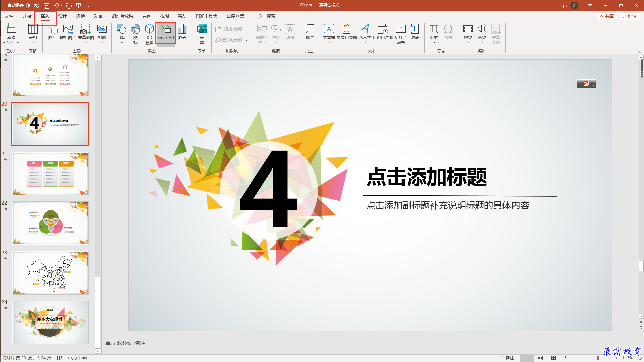Click the Comments (批注) button top right
This screenshot has width=644, height=362.
630,16
